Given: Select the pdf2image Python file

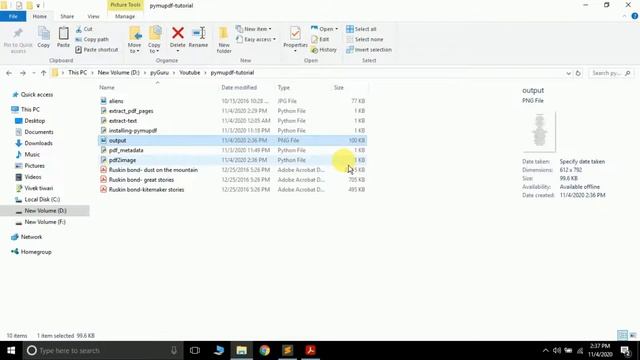Looking at the screenshot, I should [232, 160].
